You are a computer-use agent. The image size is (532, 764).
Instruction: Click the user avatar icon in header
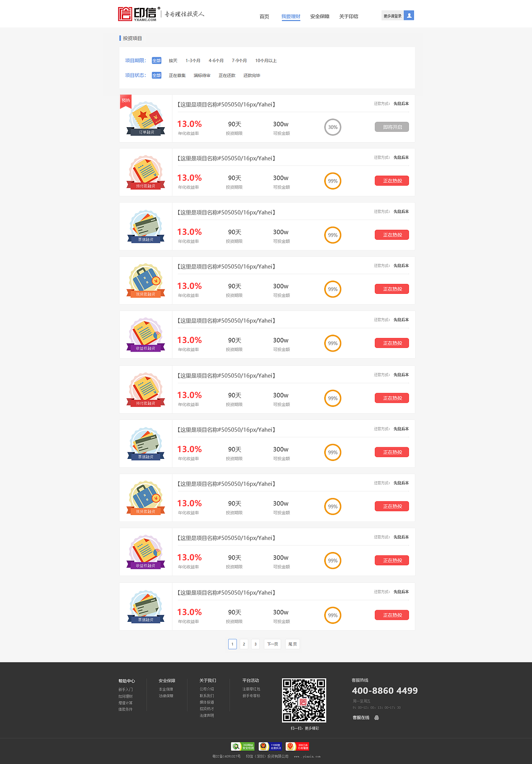pyautogui.click(x=409, y=15)
